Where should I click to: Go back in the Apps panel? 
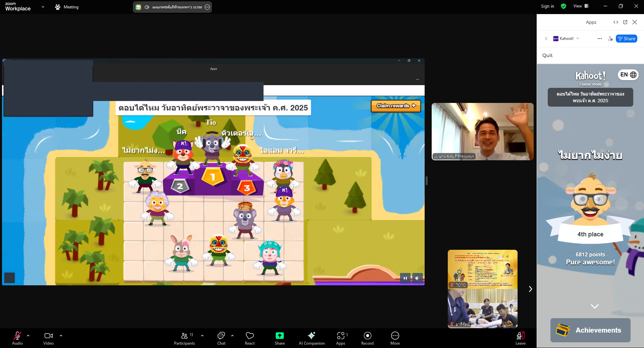(x=546, y=39)
